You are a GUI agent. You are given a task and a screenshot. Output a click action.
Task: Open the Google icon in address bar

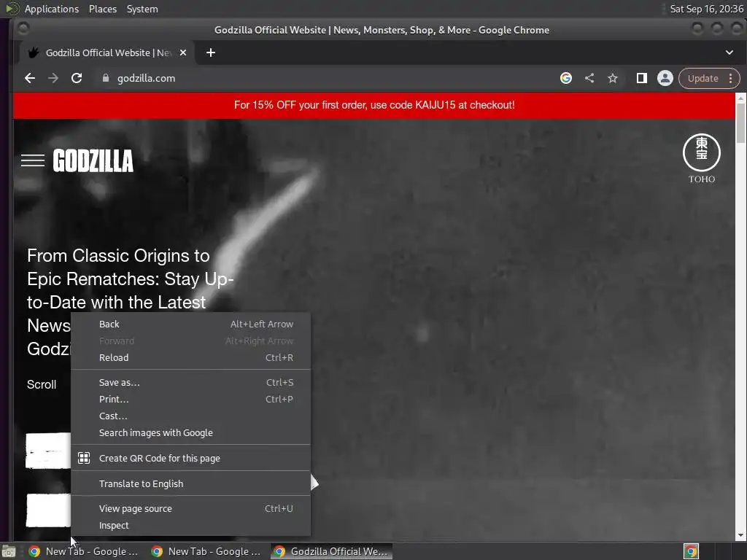(x=566, y=78)
